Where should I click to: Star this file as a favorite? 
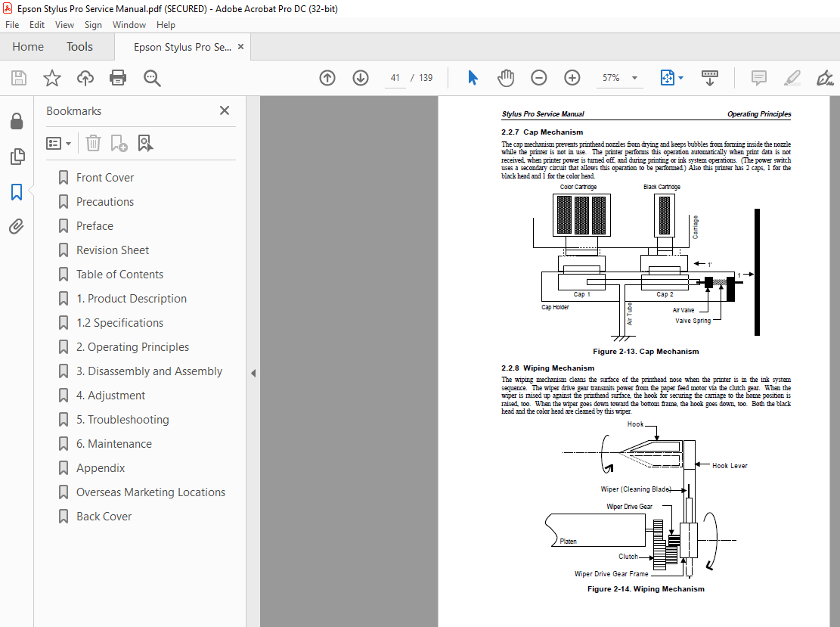[x=51, y=78]
